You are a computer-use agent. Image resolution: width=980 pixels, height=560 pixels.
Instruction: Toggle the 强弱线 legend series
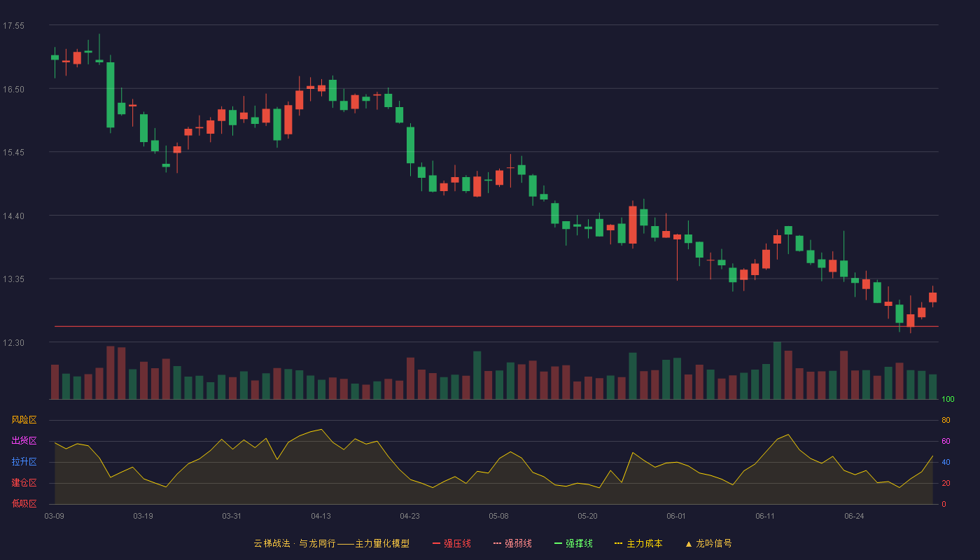512,543
